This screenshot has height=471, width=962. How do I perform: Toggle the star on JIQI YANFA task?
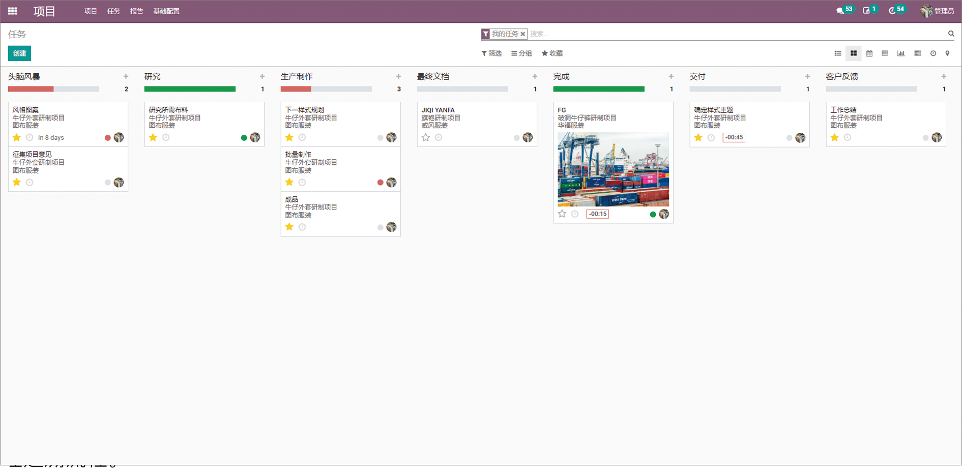[425, 138]
